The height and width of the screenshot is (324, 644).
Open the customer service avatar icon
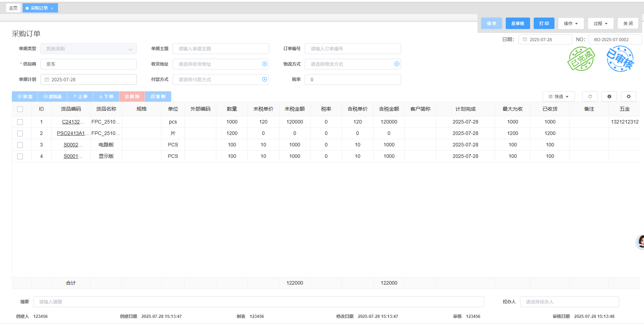[x=640, y=242]
